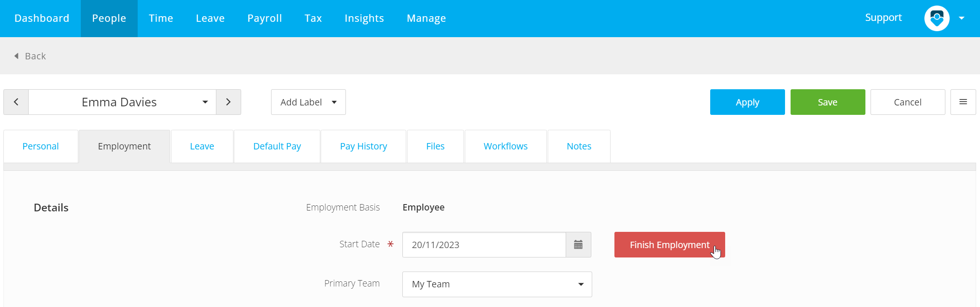Open the Dashboard menu
980x307 pixels.
(x=42, y=18)
